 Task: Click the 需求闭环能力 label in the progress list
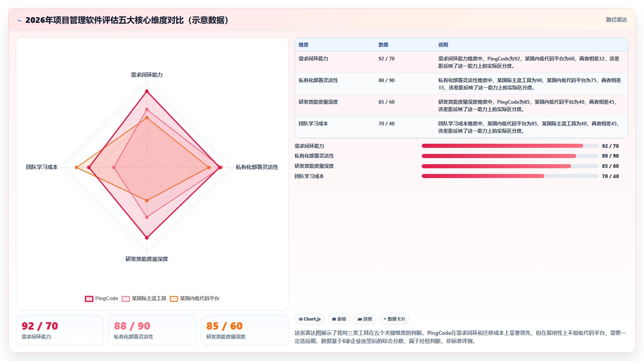(x=309, y=146)
